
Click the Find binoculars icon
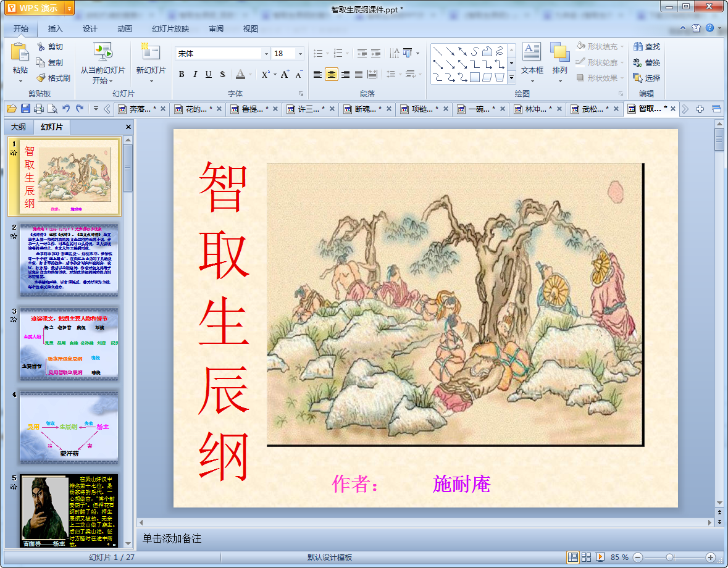click(638, 46)
